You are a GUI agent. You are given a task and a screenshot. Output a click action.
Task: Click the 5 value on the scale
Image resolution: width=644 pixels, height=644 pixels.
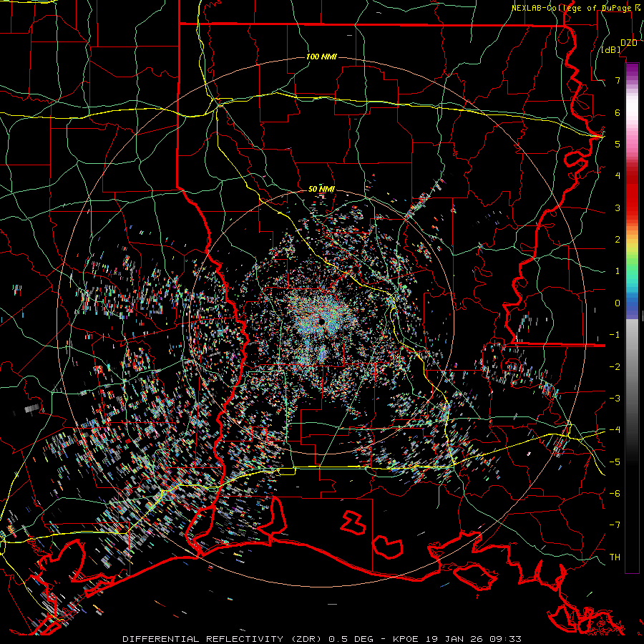click(x=618, y=144)
